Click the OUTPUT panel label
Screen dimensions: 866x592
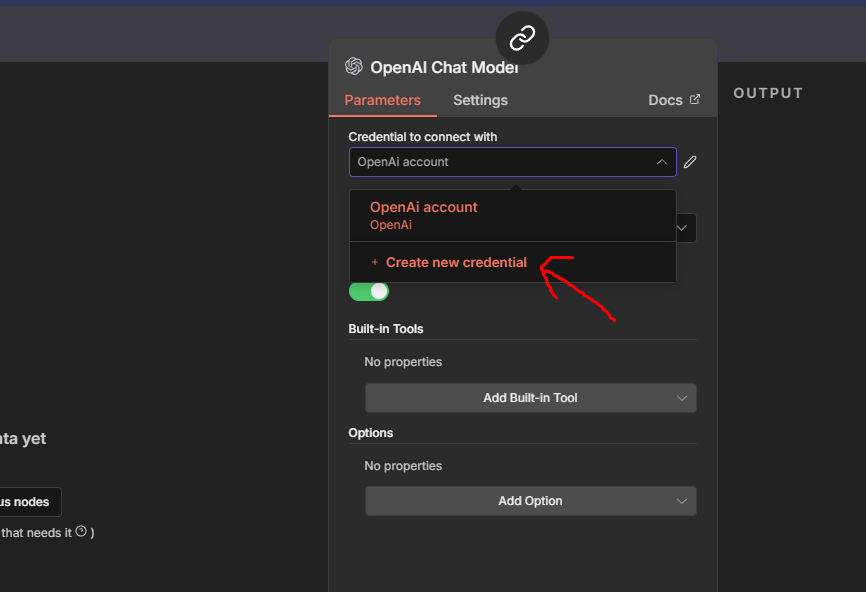(x=767, y=92)
